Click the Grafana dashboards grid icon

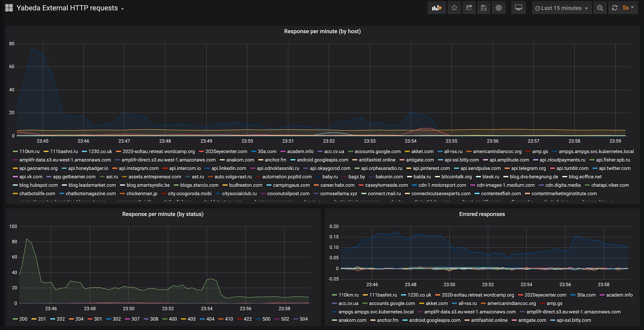(x=9, y=8)
